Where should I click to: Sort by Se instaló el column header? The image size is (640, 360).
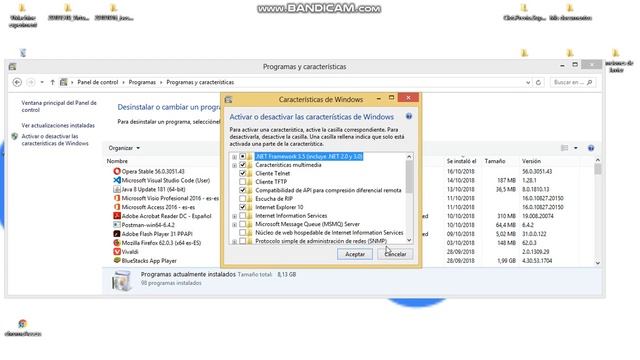coord(461,161)
